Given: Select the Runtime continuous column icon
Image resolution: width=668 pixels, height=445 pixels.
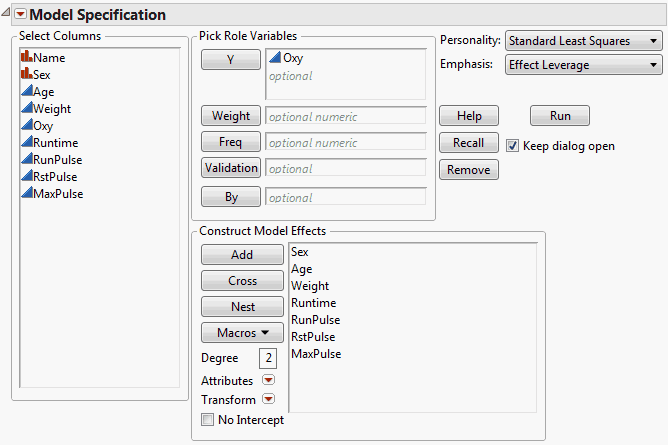Looking at the screenshot, I should [26, 143].
